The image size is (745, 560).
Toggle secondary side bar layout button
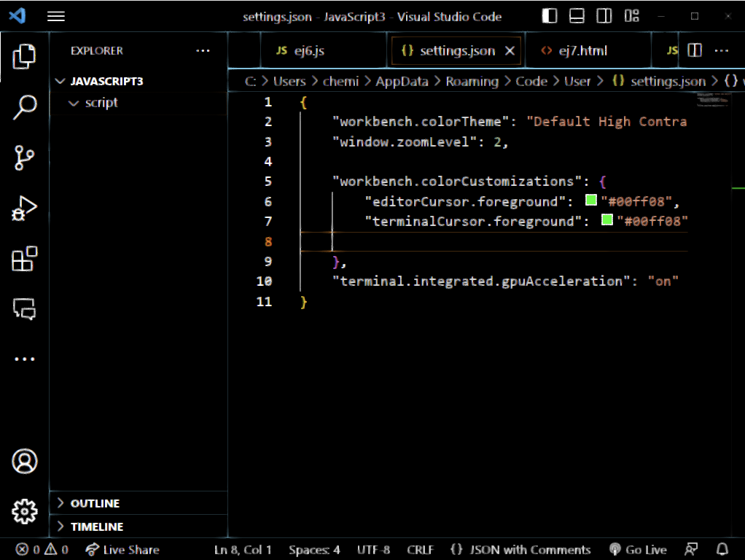604,16
